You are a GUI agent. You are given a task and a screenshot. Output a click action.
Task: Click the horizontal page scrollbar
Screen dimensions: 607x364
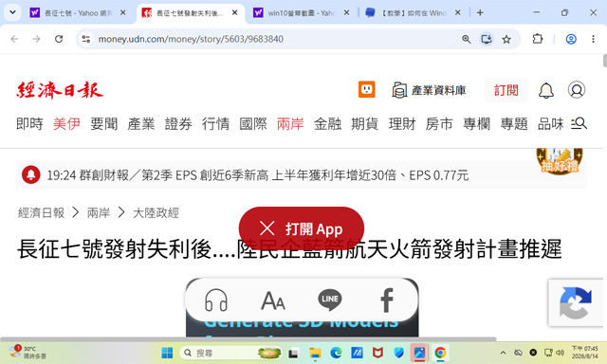(x=248, y=338)
